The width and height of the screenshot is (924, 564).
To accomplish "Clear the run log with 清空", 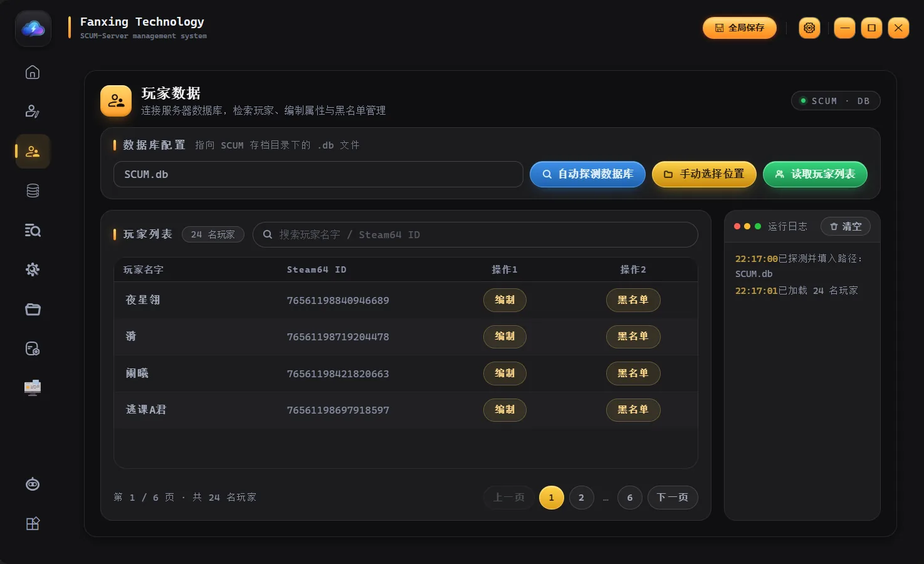I will click(x=845, y=226).
